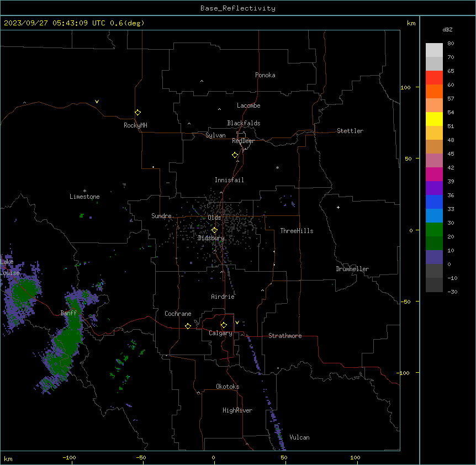Click the yellow diamond marker above RockyMH
Screen dimensions: 476x465
click(137, 113)
